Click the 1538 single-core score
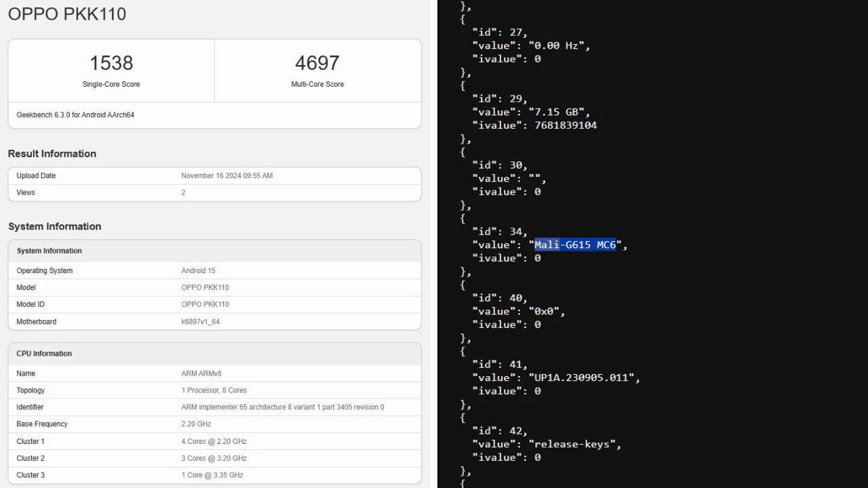 (x=111, y=63)
